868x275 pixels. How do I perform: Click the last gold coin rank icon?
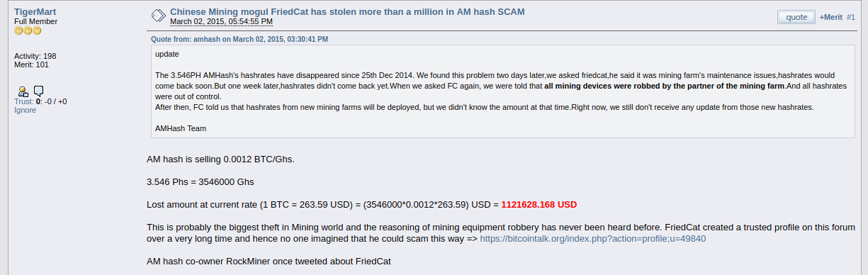tap(37, 30)
